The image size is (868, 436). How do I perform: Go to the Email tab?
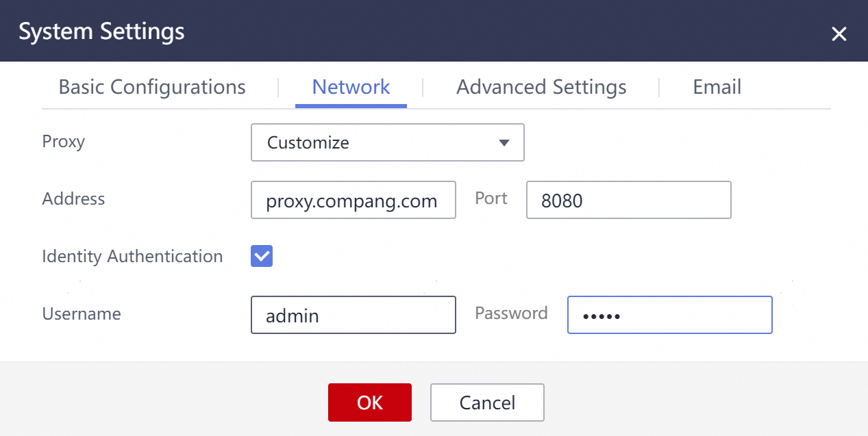point(717,88)
